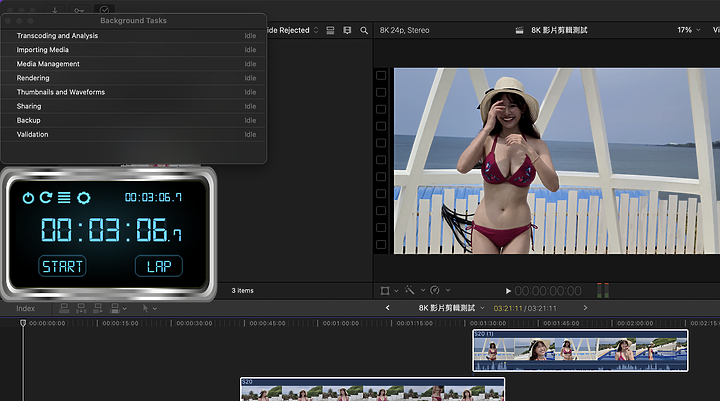Click the stopwatch power icon
The image size is (720, 401).
click(28, 198)
